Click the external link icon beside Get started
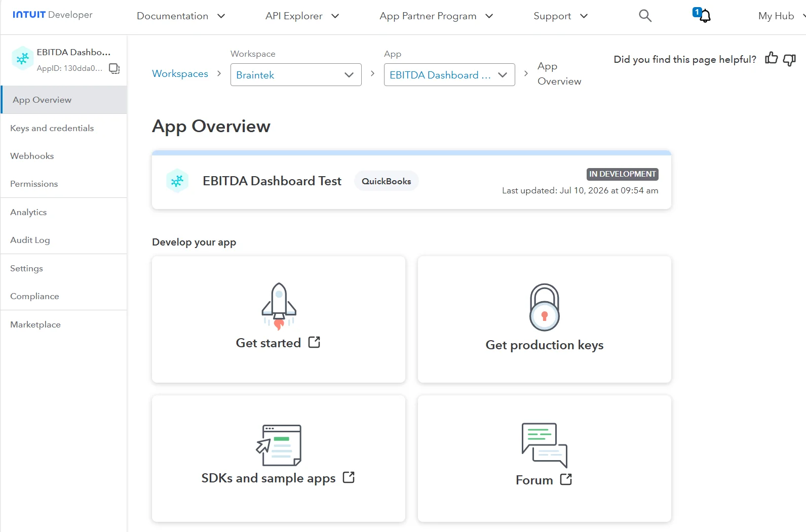806x532 pixels. point(314,342)
